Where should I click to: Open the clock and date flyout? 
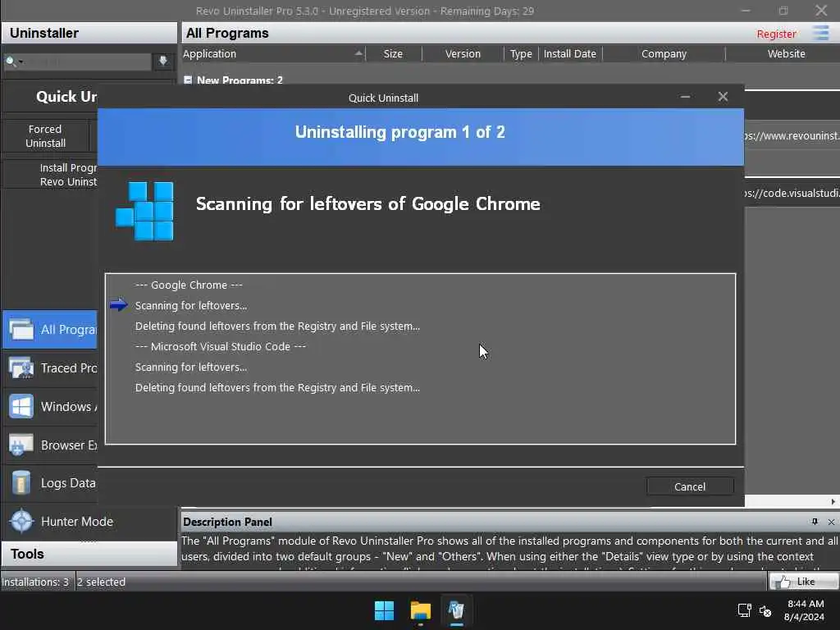click(805, 610)
